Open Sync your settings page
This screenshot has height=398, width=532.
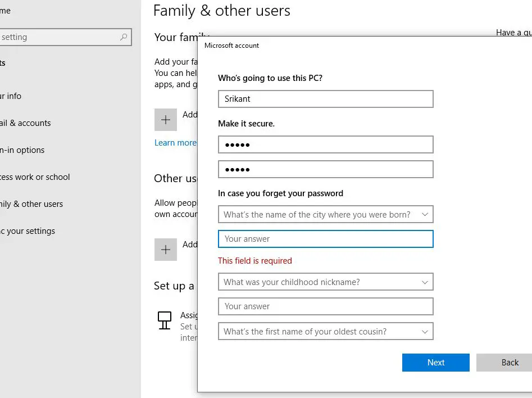coord(28,231)
